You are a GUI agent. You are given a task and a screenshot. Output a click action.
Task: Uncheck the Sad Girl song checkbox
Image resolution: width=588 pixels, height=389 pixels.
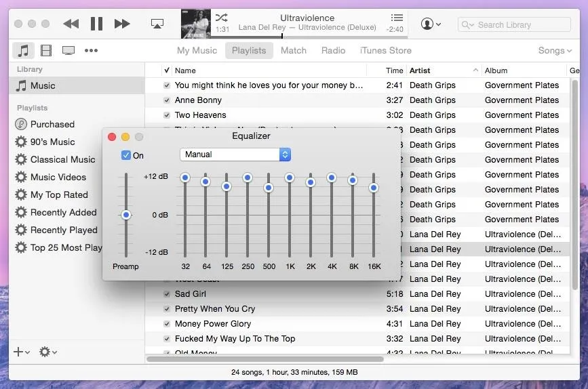point(167,294)
